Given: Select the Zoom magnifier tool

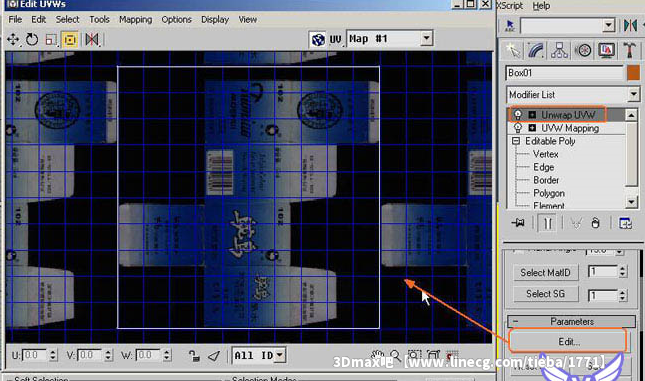Looking at the screenshot, I should click(395, 355).
